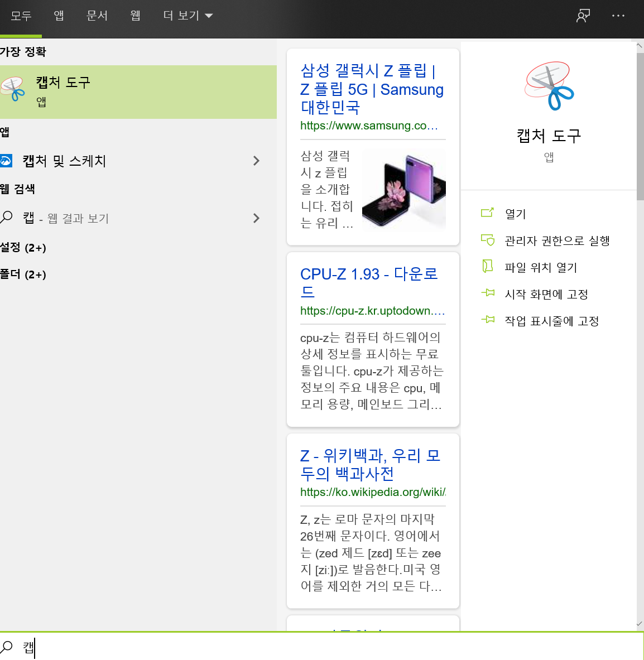Open the samsung.com URL link
Screen dimensions: 644x660
pos(369,126)
